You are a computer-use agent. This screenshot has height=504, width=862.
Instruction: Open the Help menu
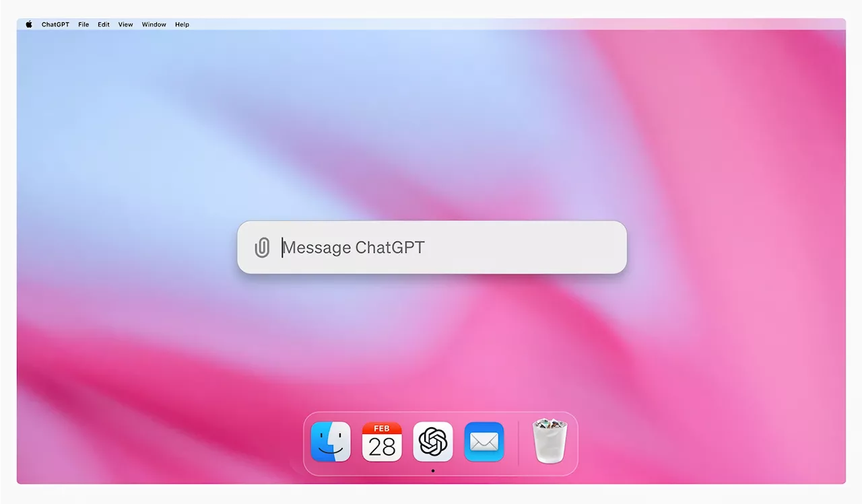[x=182, y=24]
